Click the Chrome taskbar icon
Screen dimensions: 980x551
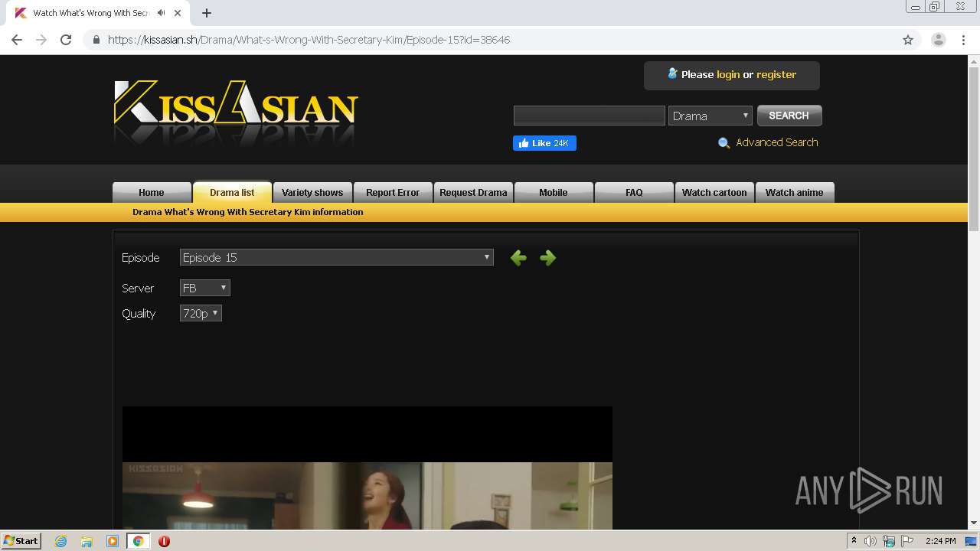coord(139,541)
